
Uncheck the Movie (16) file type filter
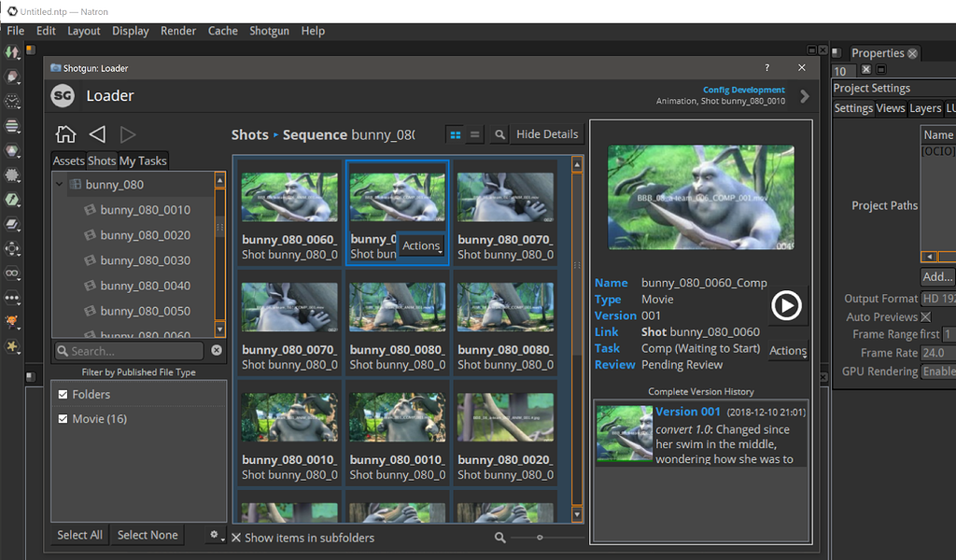(x=64, y=418)
